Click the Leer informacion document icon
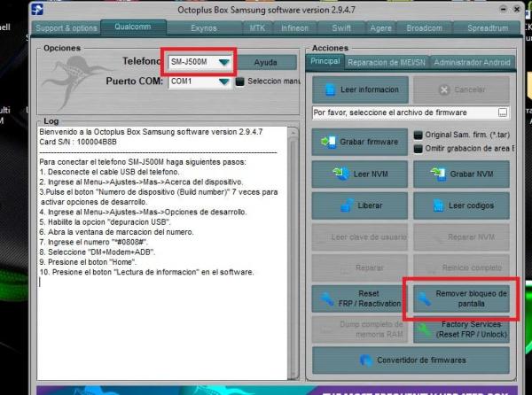The image size is (532, 395). point(330,89)
